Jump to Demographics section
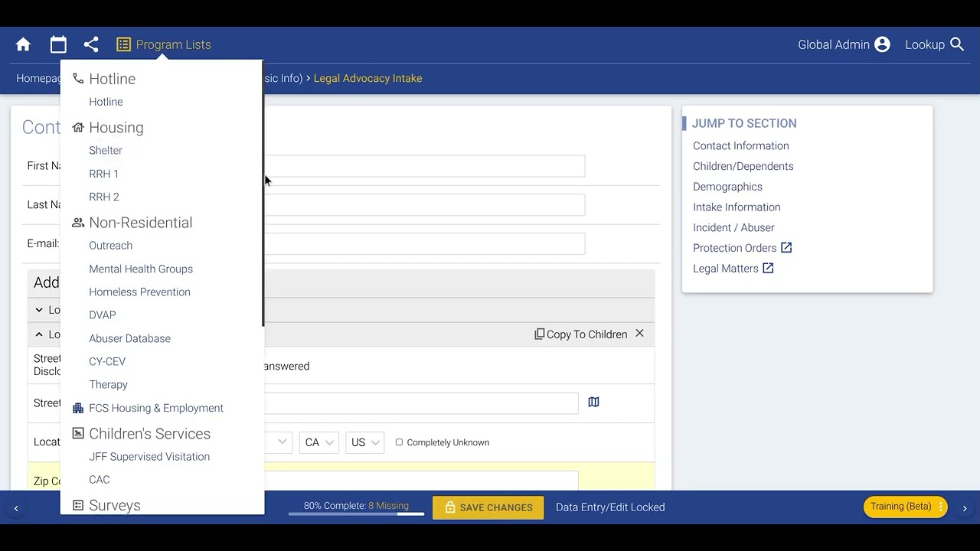Screen dimensions: 980x551 click(727, 187)
